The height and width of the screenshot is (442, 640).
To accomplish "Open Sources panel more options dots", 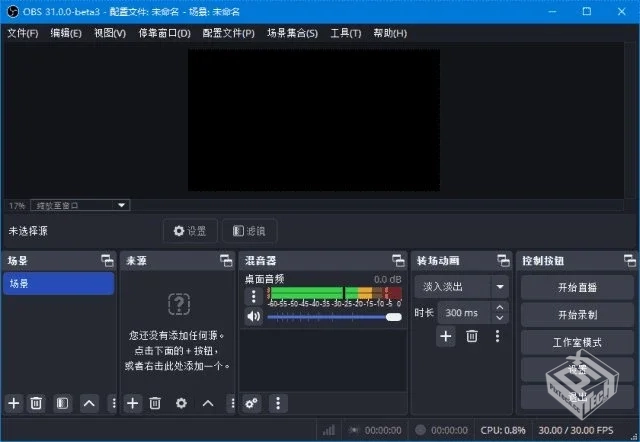I will 232,403.
